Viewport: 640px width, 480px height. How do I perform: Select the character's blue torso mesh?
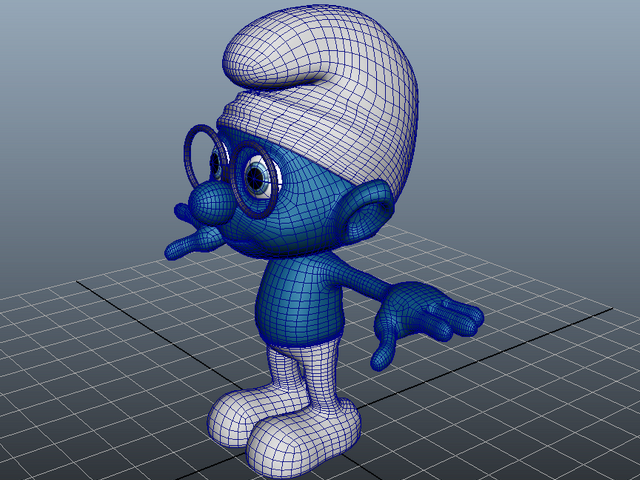click(x=300, y=300)
